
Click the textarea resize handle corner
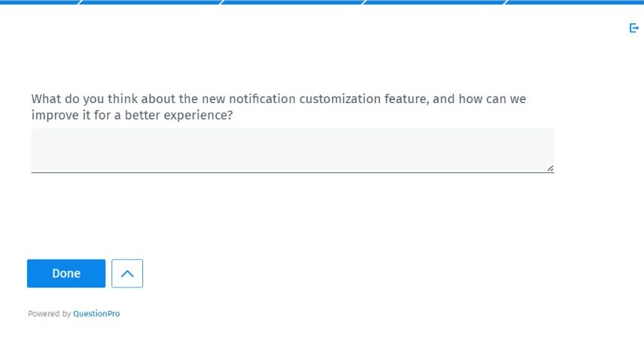(550, 169)
